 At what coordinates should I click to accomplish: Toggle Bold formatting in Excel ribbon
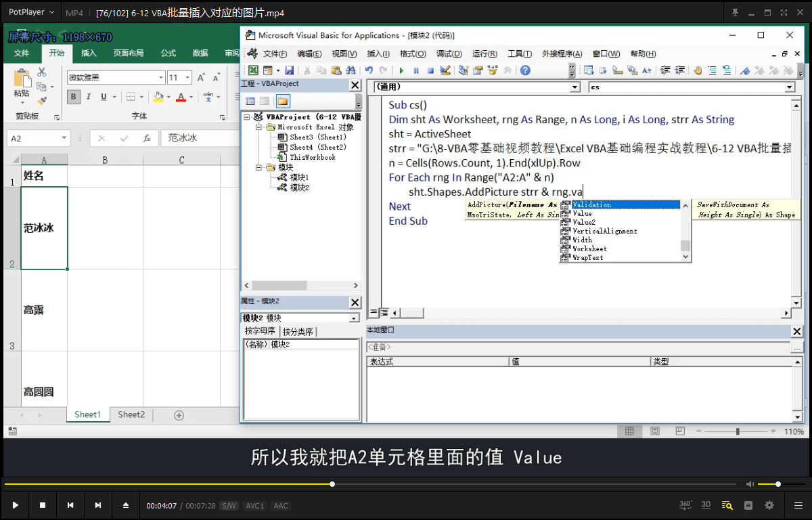(74, 97)
